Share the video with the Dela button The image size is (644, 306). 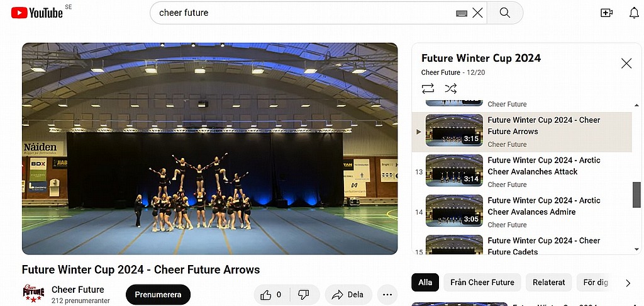coord(348,295)
